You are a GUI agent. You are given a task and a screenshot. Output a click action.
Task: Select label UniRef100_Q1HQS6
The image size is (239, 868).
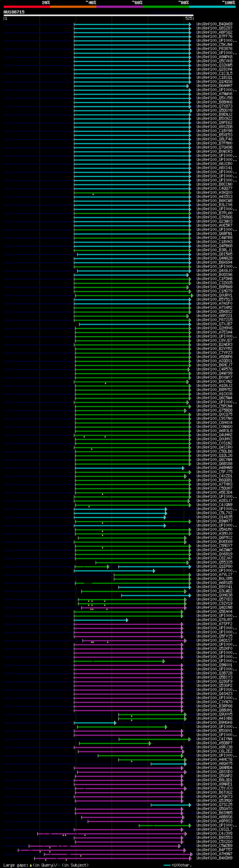pyautogui.click(x=214, y=82)
